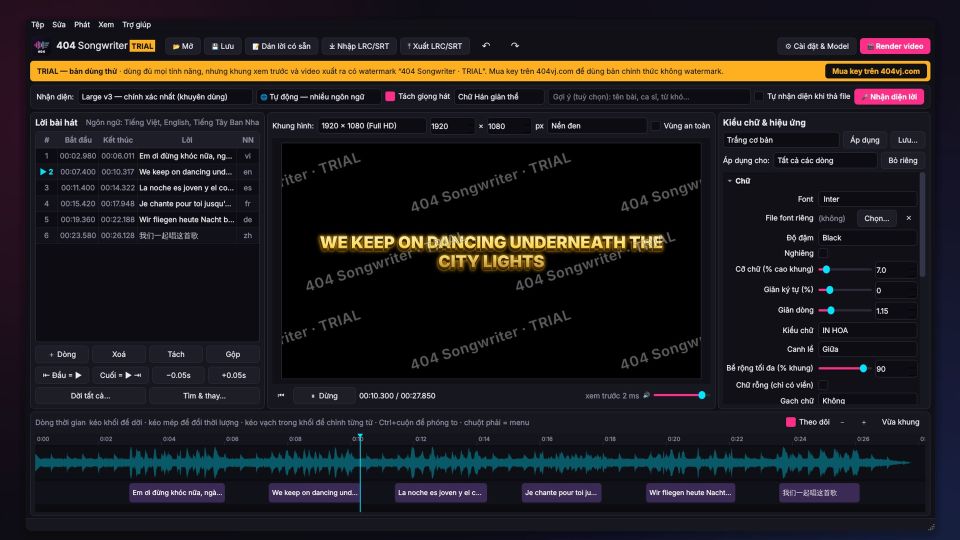Click the Dời tất cả... button
Viewport: 960px width, 540px height.
[90, 396]
